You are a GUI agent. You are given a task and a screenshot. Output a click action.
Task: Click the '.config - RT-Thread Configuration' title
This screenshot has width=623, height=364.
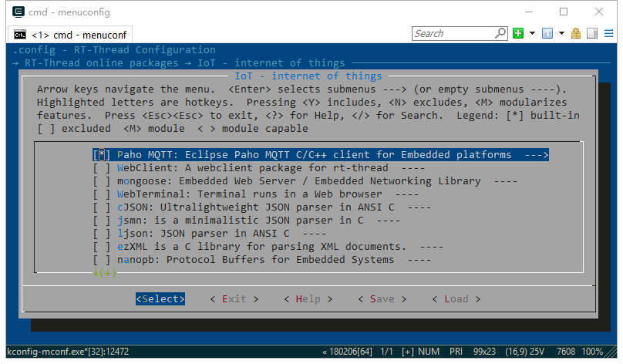(114, 49)
